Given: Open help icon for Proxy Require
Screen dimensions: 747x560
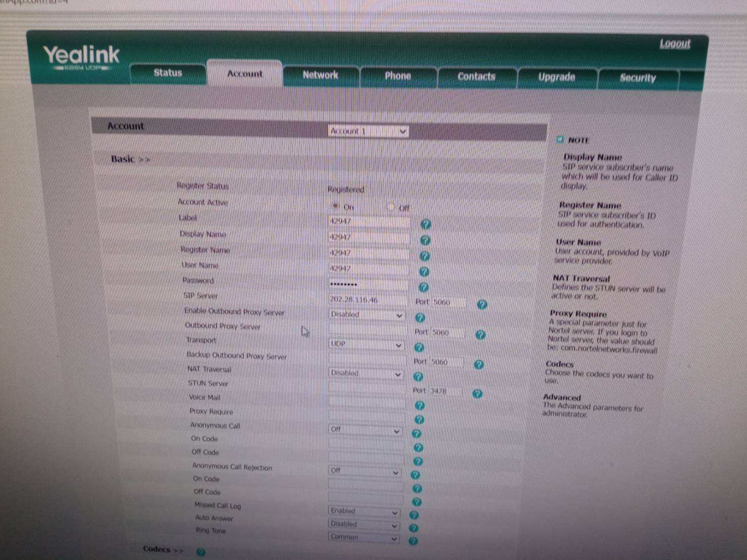Looking at the screenshot, I should (419, 419).
